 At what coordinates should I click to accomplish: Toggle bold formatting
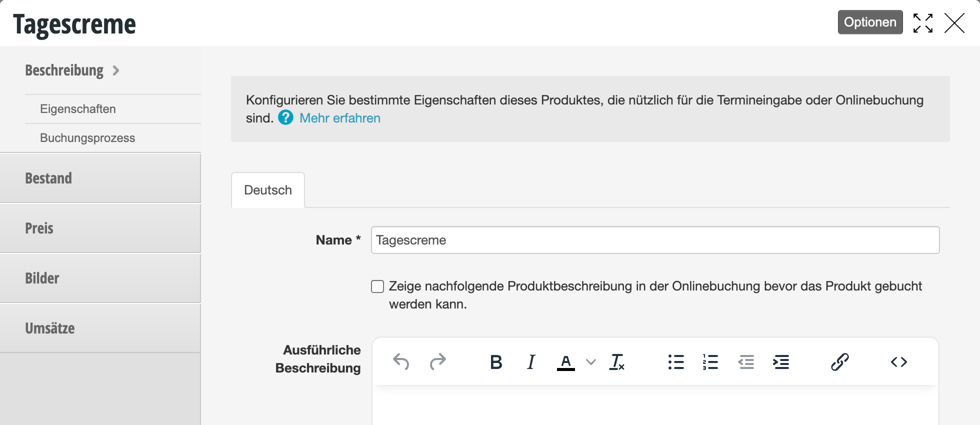[x=496, y=361]
